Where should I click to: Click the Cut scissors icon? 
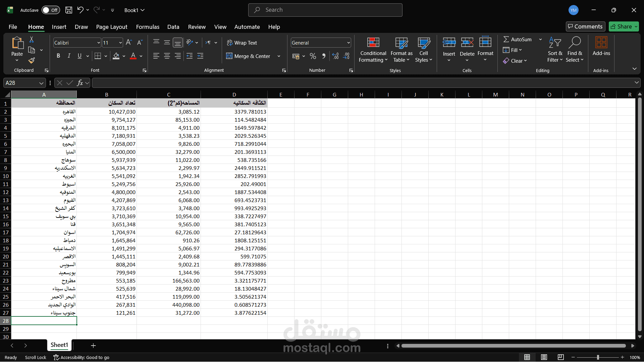32,40
